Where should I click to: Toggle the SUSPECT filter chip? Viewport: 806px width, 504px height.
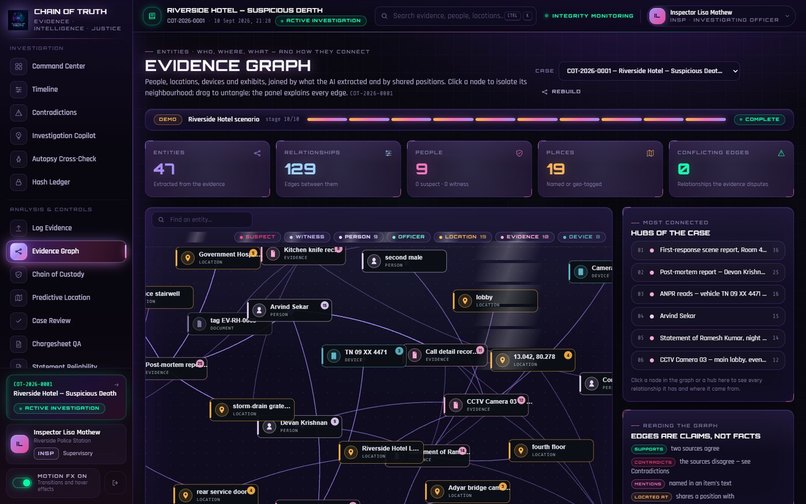tap(258, 237)
